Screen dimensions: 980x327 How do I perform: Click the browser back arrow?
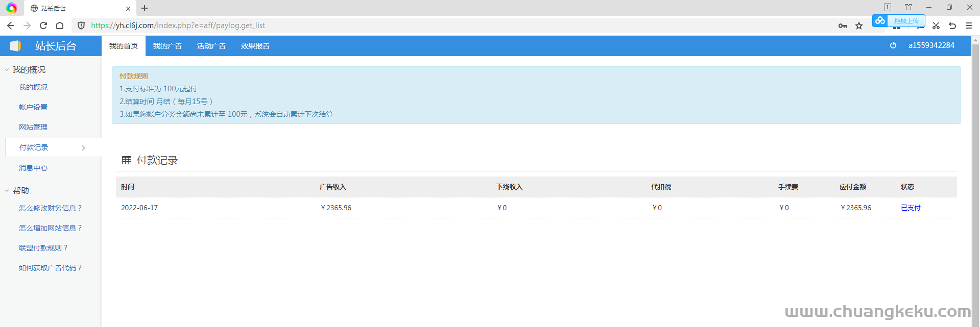pos(11,26)
